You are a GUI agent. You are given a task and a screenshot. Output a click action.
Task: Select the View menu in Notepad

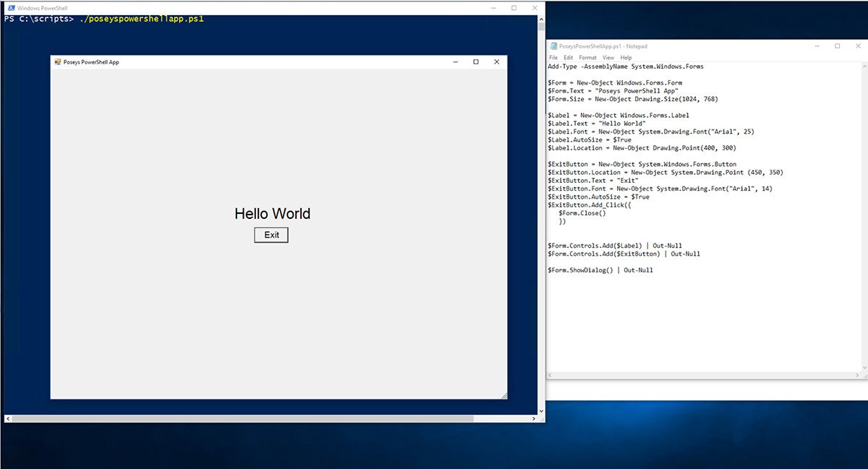(x=608, y=58)
